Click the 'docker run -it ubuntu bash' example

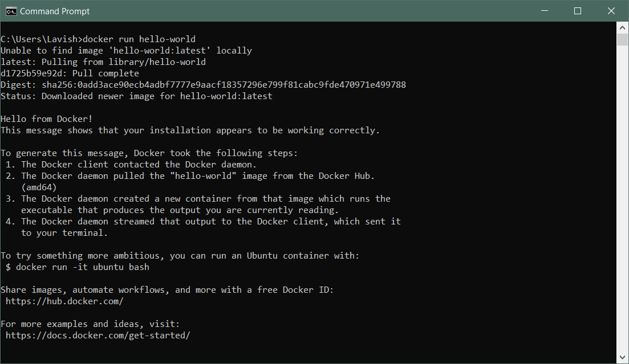tap(83, 267)
